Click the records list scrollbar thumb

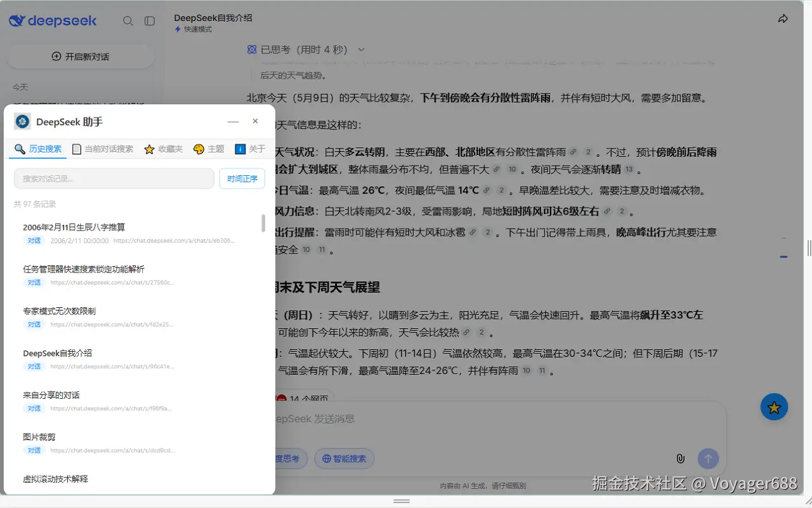(263, 223)
